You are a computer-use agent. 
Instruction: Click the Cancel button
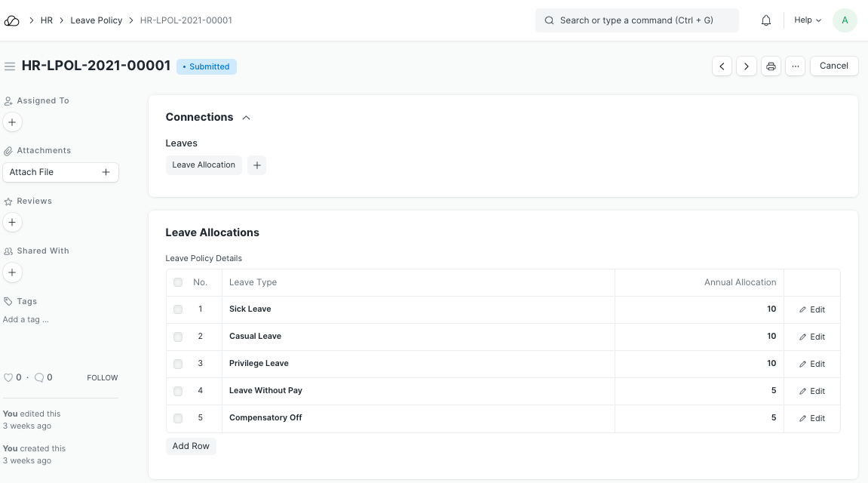[834, 66]
